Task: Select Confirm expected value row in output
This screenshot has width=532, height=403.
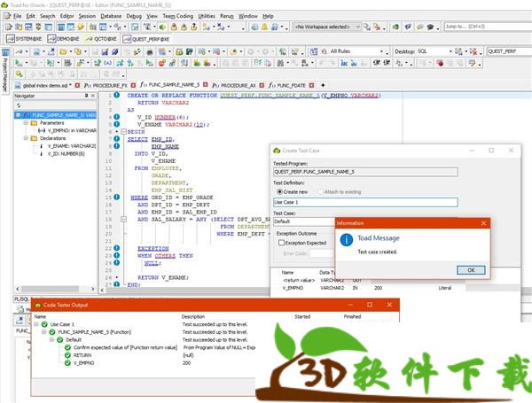Action: [x=125, y=347]
